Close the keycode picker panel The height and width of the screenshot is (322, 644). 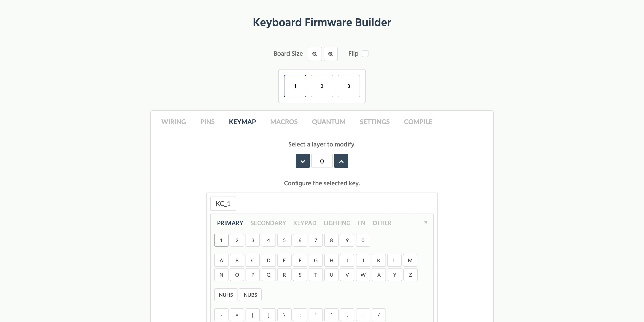[426, 222]
